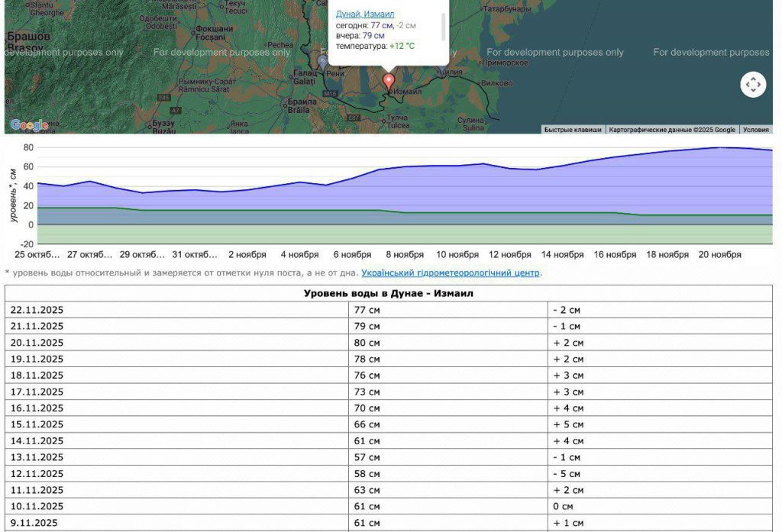Open the Дунай, Измаил link in popup

coord(365,14)
